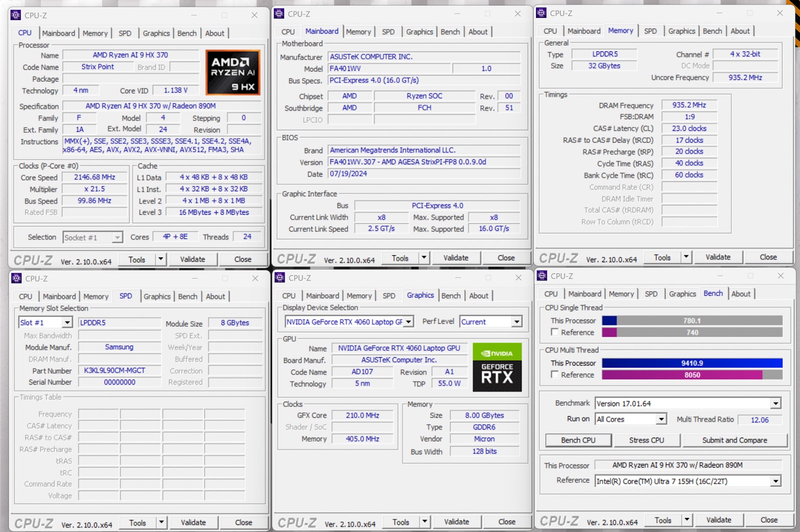Click the CPU-Z app icon in Bench window titlebar

pyautogui.click(x=541, y=276)
